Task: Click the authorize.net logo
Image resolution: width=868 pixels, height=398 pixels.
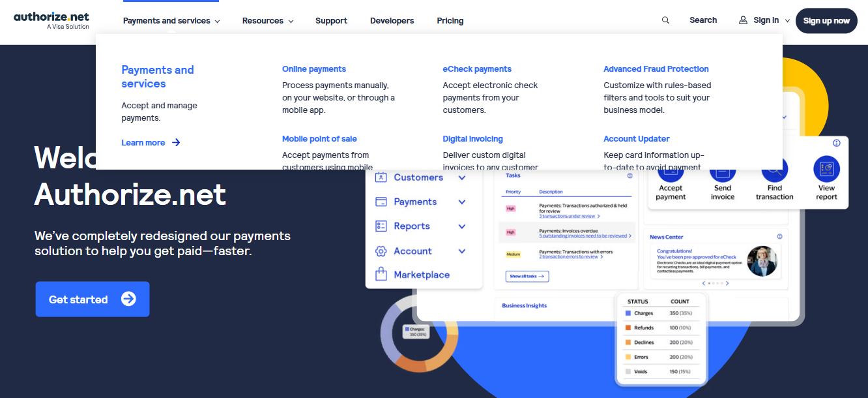Action: (51, 20)
